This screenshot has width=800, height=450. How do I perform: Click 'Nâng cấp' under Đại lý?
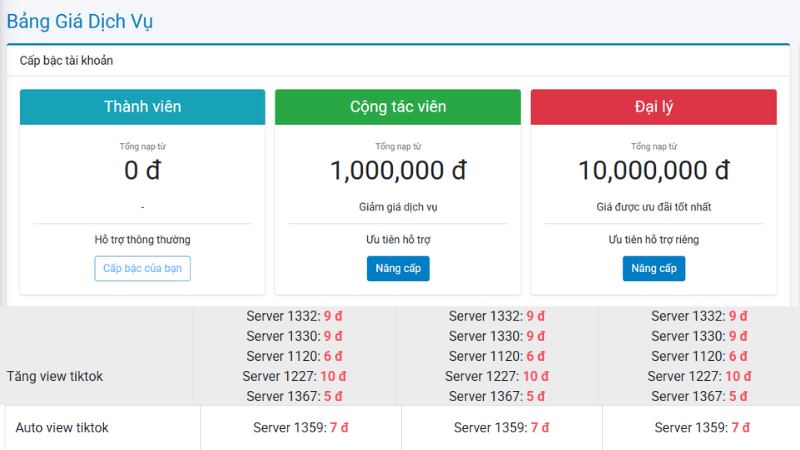[654, 268]
